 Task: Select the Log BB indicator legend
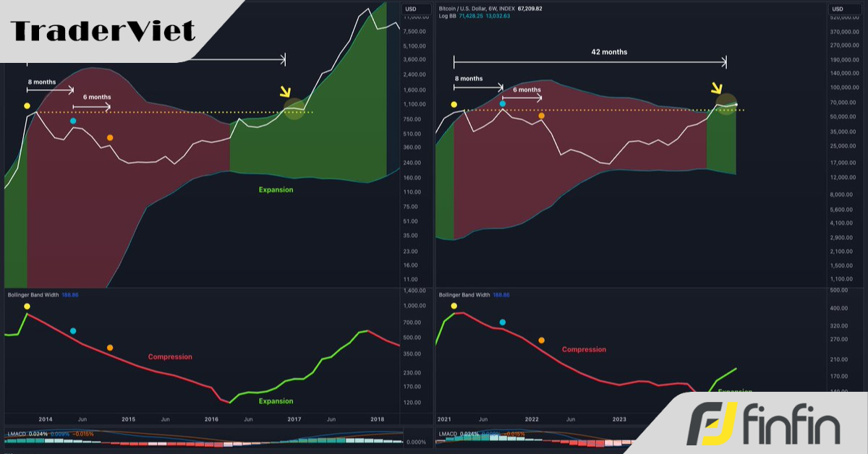pyautogui.click(x=449, y=16)
